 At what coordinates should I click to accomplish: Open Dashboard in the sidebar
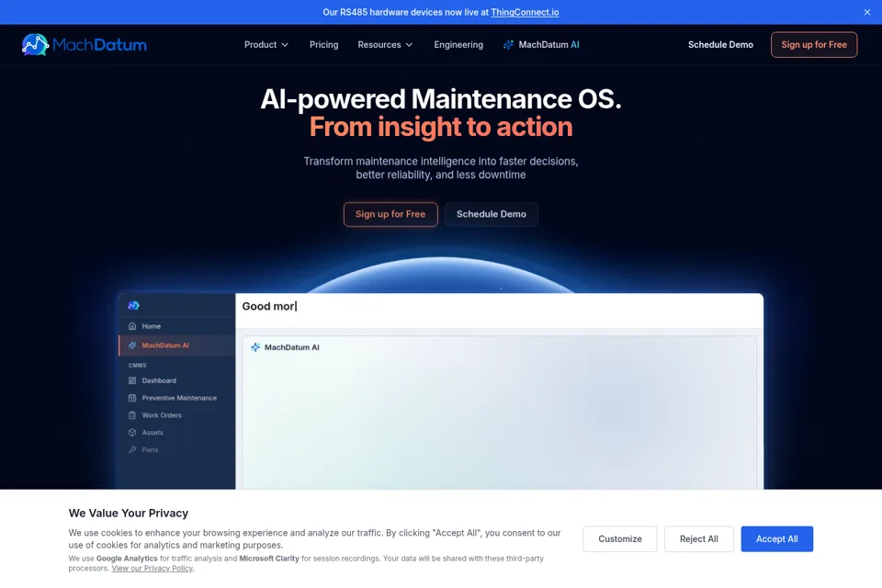coord(176,381)
